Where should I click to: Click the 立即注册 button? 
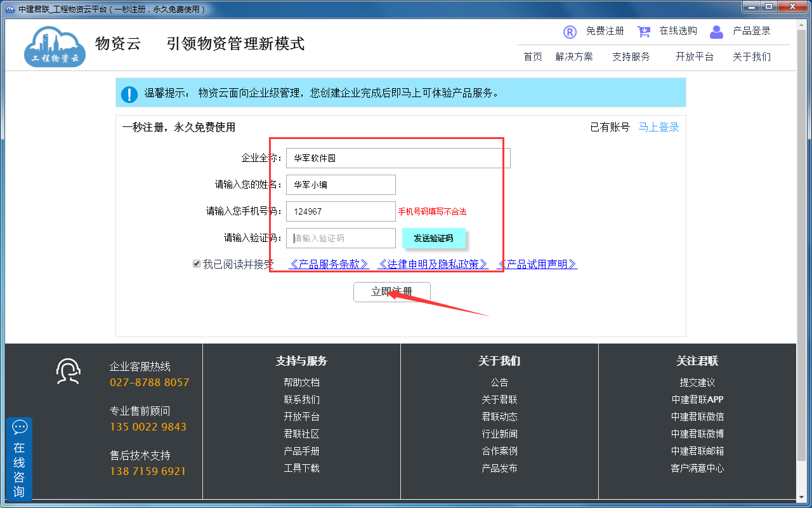(x=391, y=292)
